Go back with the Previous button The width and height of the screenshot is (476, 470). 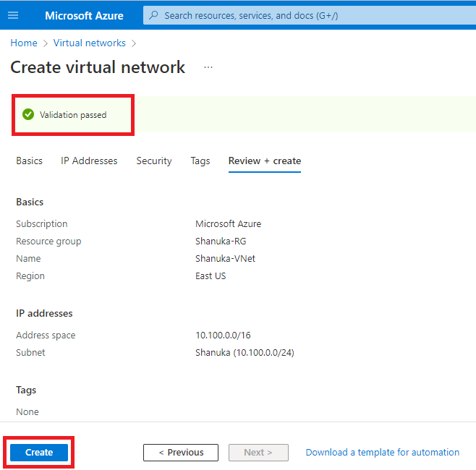[x=181, y=452]
